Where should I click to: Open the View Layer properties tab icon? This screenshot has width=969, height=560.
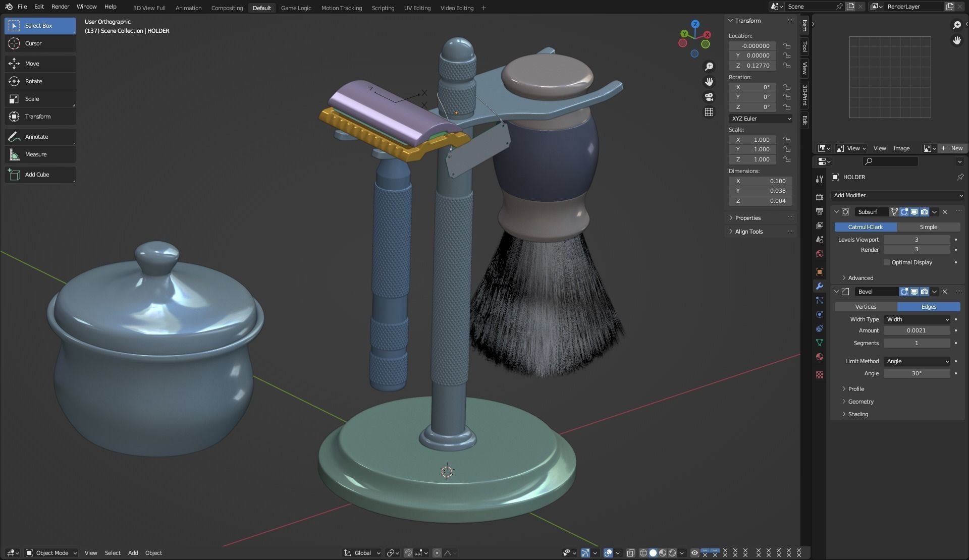point(820,225)
